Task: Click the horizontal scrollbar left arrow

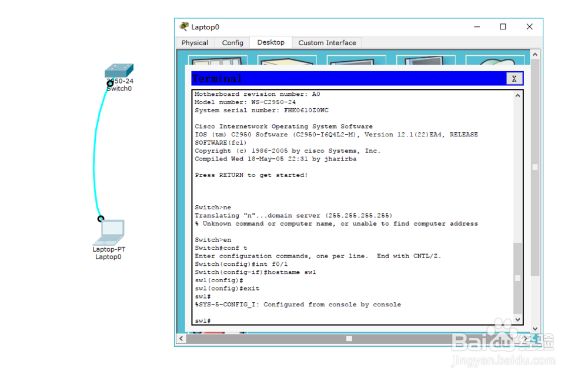Action: [x=181, y=338]
